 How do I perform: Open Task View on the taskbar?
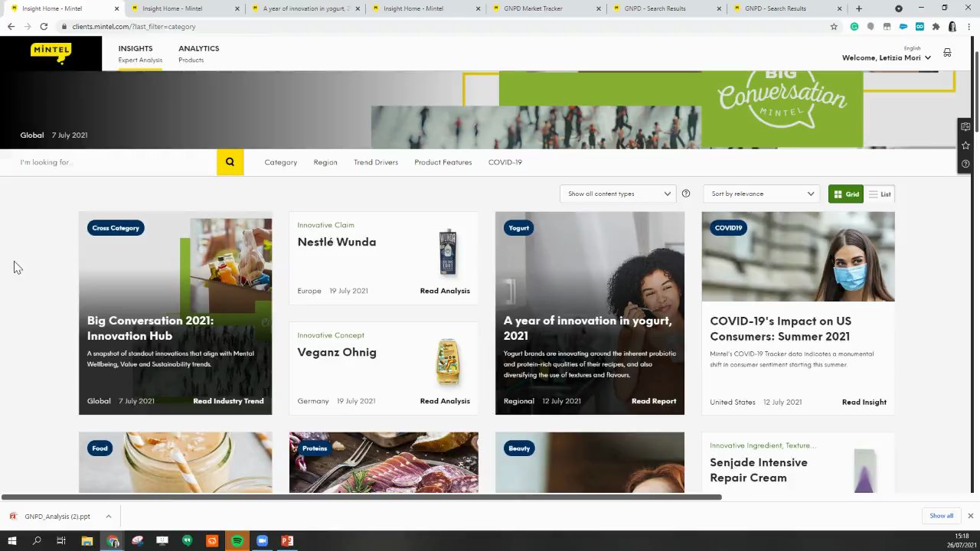tap(61, 541)
